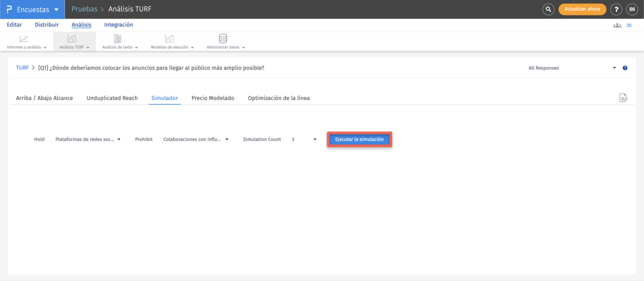Expand the Encuestas product dropdown
Screen dimensions: 644x281
tap(56, 10)
